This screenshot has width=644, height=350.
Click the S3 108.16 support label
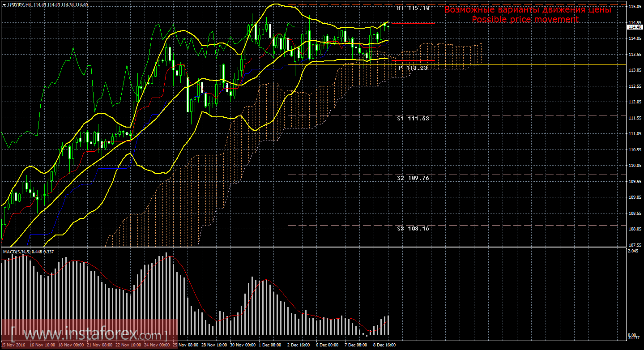click(413, 228)
